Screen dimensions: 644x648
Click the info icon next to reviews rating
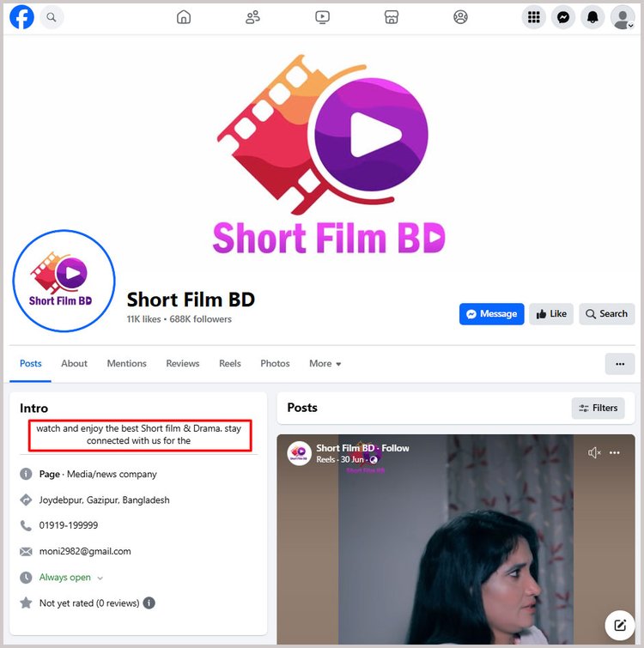pos(149,603)
